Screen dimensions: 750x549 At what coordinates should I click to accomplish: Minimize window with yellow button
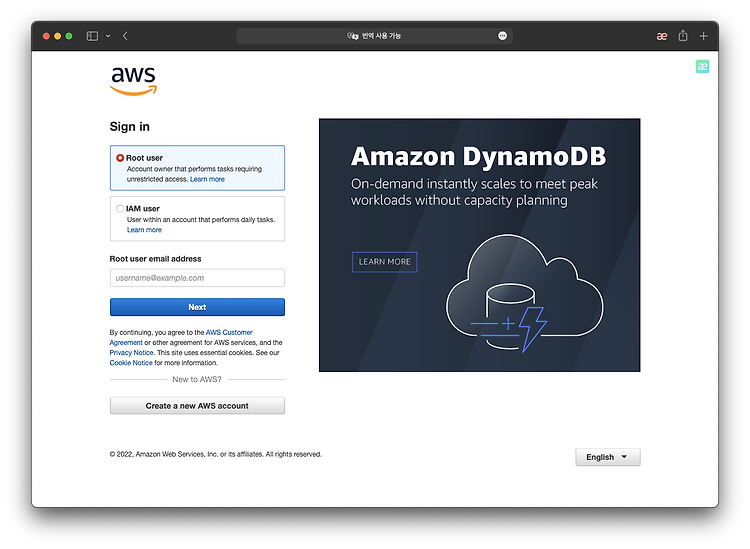coord(57,36)
